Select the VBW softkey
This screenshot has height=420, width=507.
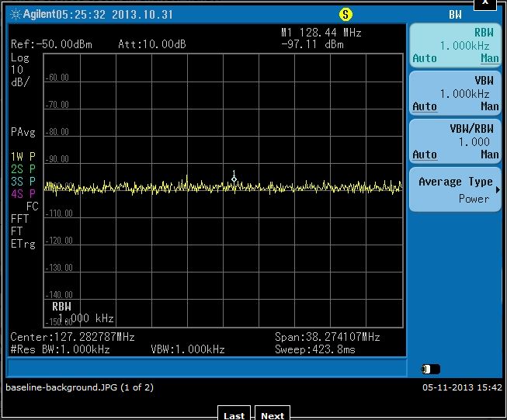(455, 93)
